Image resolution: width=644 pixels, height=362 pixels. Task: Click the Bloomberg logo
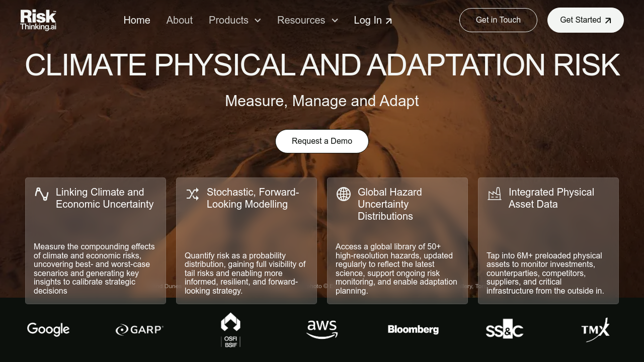tap(413, 330)
